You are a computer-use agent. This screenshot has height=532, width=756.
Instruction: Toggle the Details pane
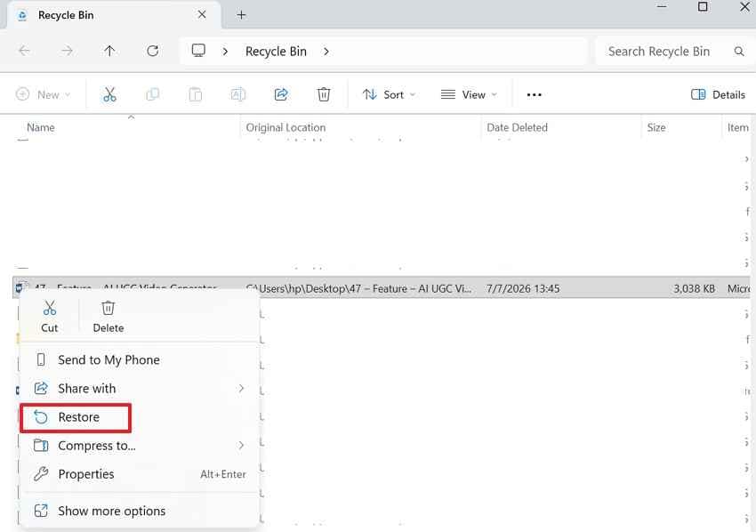718,94
